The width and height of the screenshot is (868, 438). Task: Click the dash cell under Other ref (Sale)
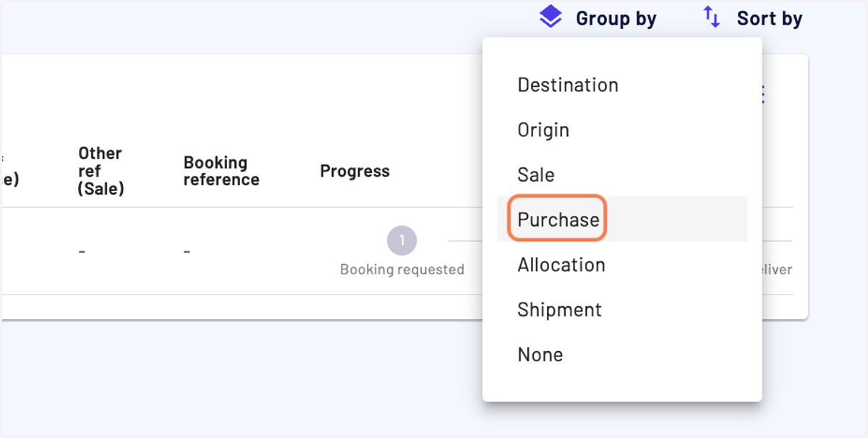(x=82, y=251)
